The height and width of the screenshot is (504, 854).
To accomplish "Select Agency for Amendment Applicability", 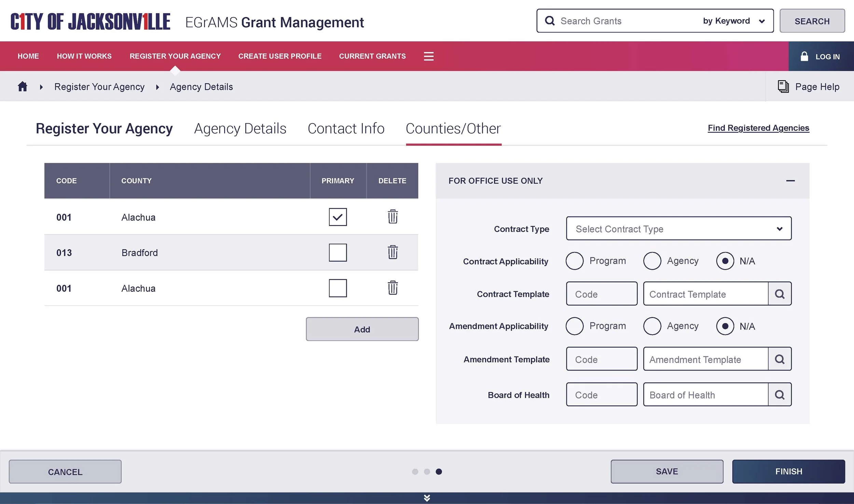I will (652, 326).
